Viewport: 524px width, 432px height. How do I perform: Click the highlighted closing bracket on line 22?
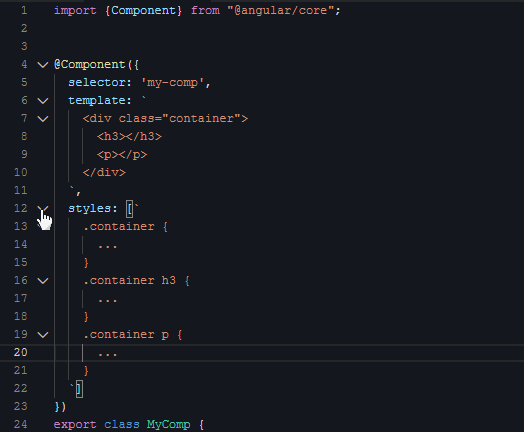tap(79, 389)
